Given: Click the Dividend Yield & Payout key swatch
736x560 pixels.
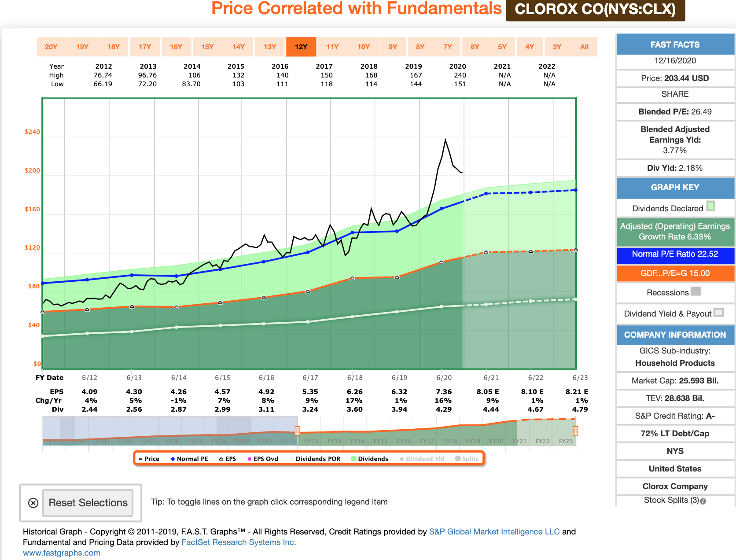Looking at the screenshot, I should pos(719,313).
